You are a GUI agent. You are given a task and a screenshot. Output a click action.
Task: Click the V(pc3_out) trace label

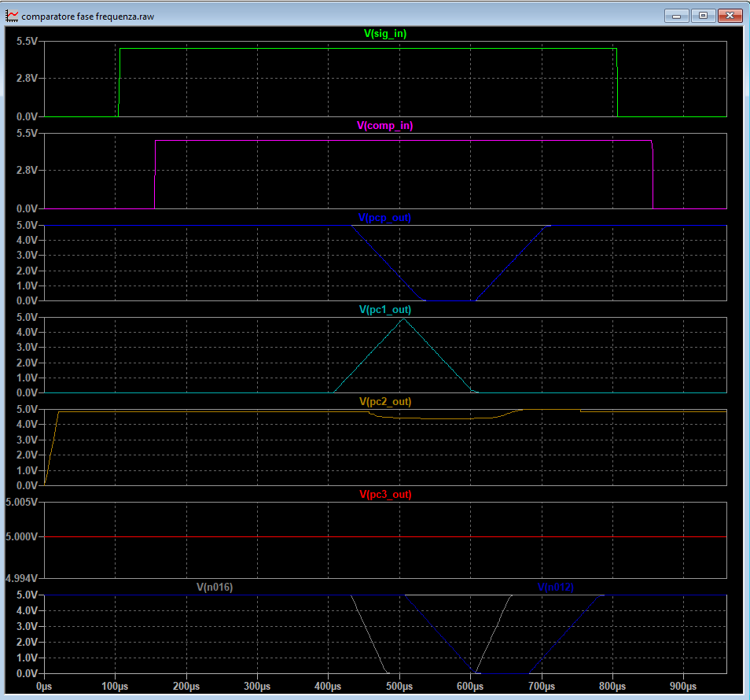pyautogui.click(x=384, y=495)
